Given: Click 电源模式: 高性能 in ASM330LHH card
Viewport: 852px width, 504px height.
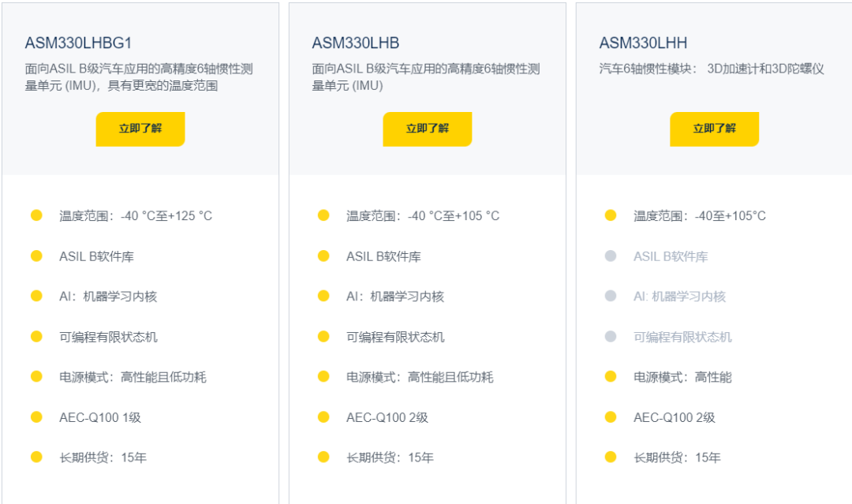Looking at the screenshot, I should tap(682, 377).
